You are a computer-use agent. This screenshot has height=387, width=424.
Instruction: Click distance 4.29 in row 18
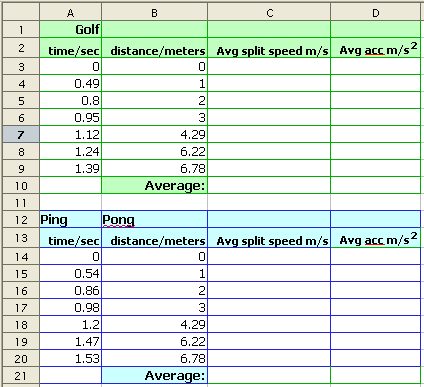pos(154,324)
